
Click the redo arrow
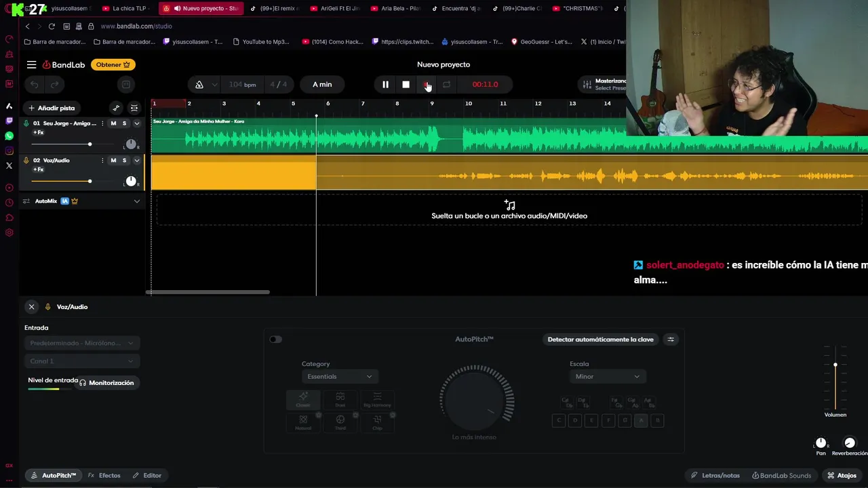pyautogui.click(x=54, y=85)
